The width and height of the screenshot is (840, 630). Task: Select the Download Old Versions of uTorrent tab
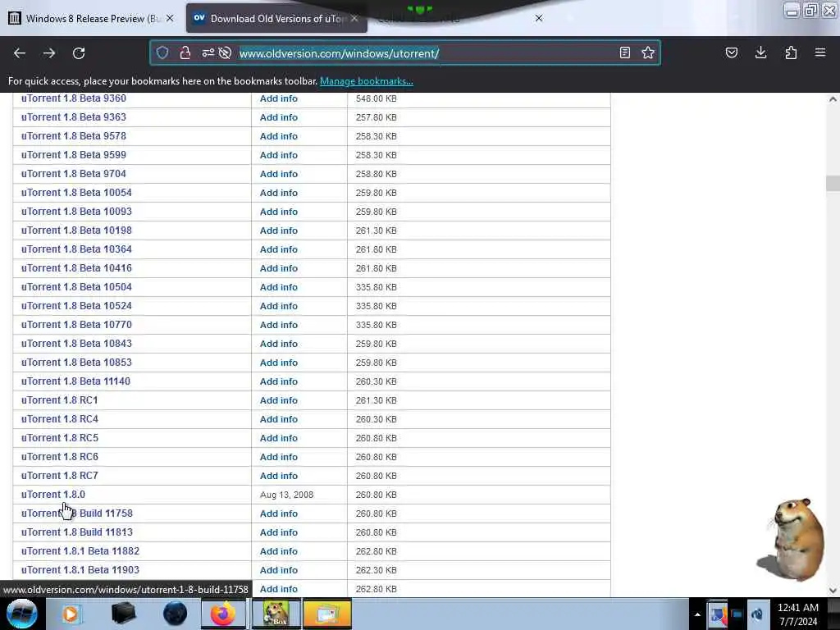click(276, 18)
